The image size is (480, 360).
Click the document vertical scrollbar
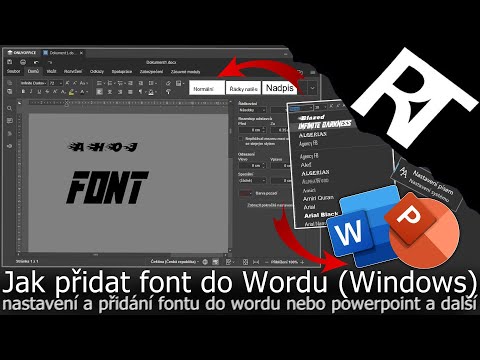pos(230,177)
